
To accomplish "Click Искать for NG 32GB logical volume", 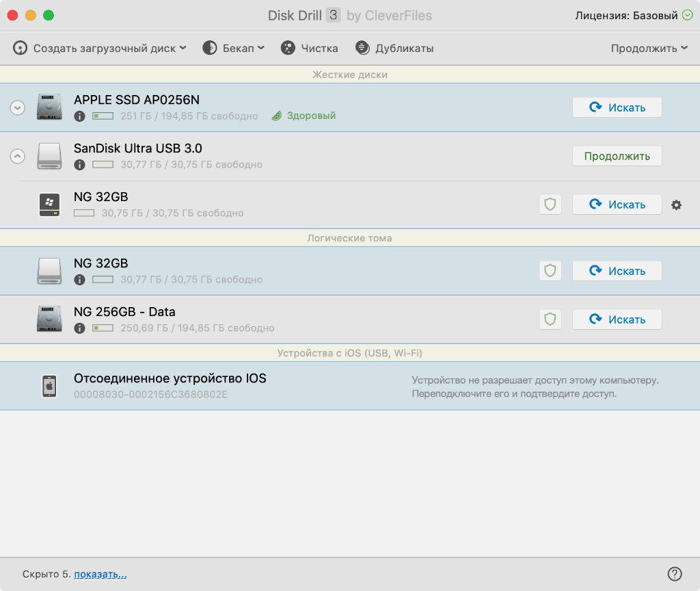I will (x=617, y=271).
